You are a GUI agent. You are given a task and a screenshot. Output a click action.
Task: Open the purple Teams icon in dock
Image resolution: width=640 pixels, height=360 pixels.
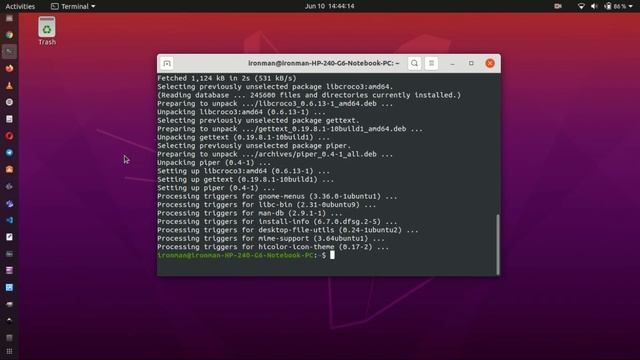click(9, 203)
